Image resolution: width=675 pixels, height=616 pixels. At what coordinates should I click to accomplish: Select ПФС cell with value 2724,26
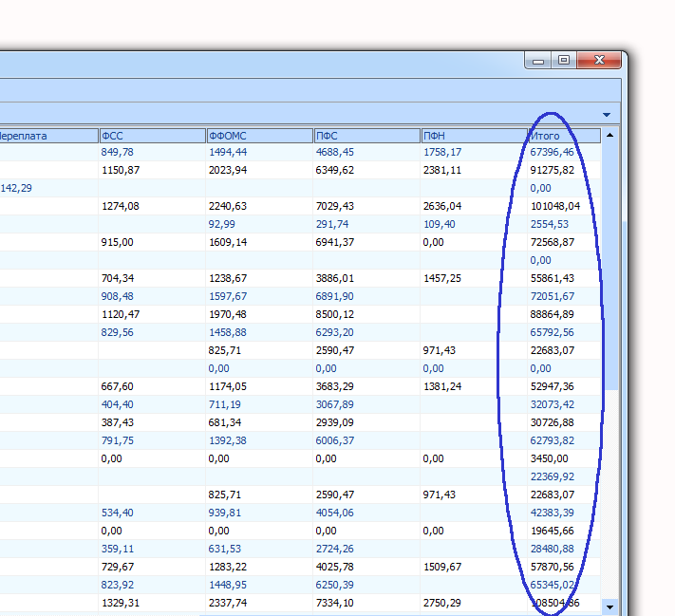pos(366,549)
